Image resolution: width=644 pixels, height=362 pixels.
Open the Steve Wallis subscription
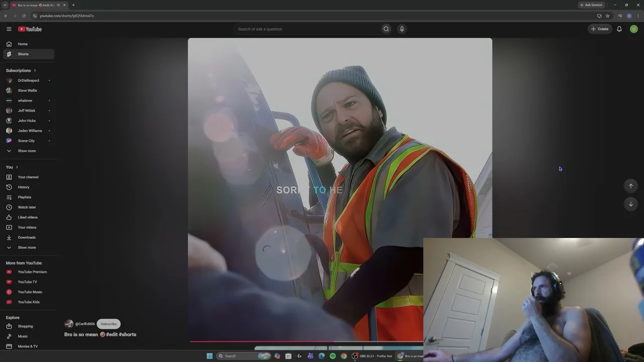(x=28, y=90)
